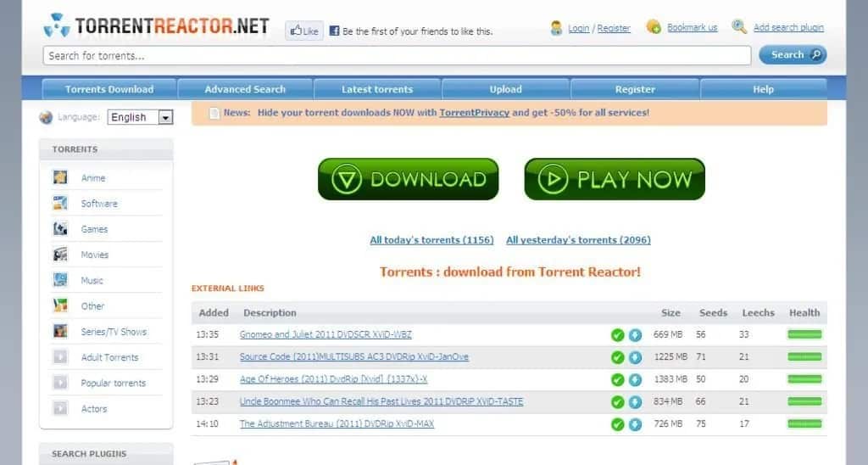Click the green PLAY NOW button

[615, 179]
